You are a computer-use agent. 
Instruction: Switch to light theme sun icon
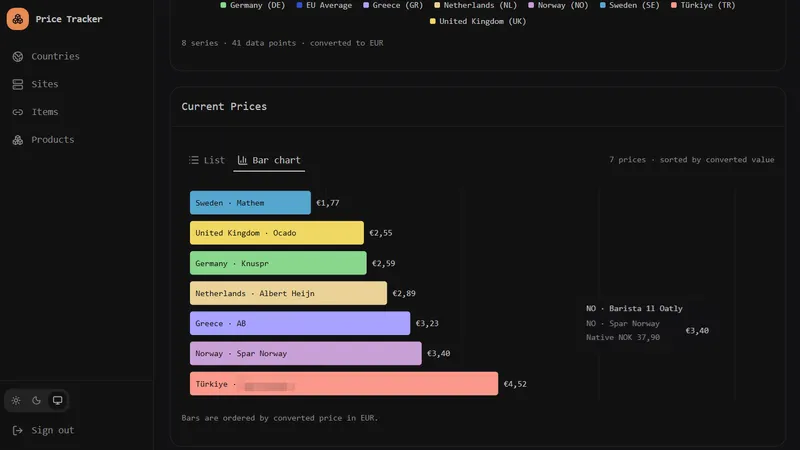tap(16, 401)
